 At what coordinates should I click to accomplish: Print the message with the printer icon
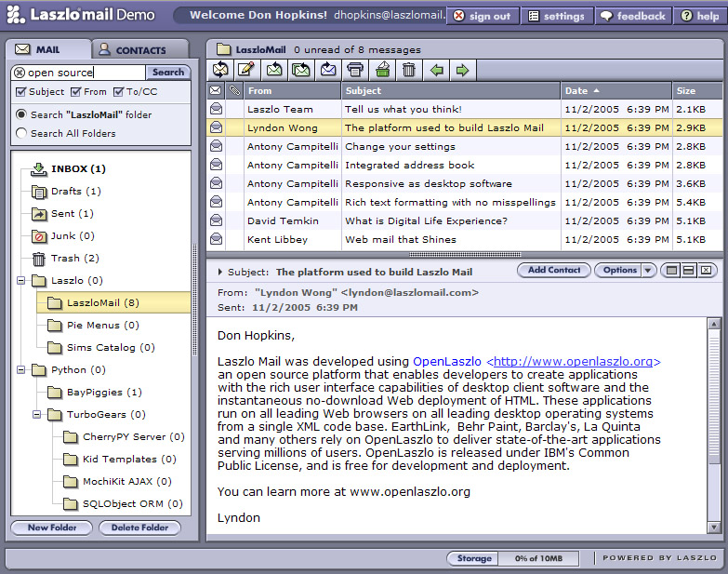point(355,70)
